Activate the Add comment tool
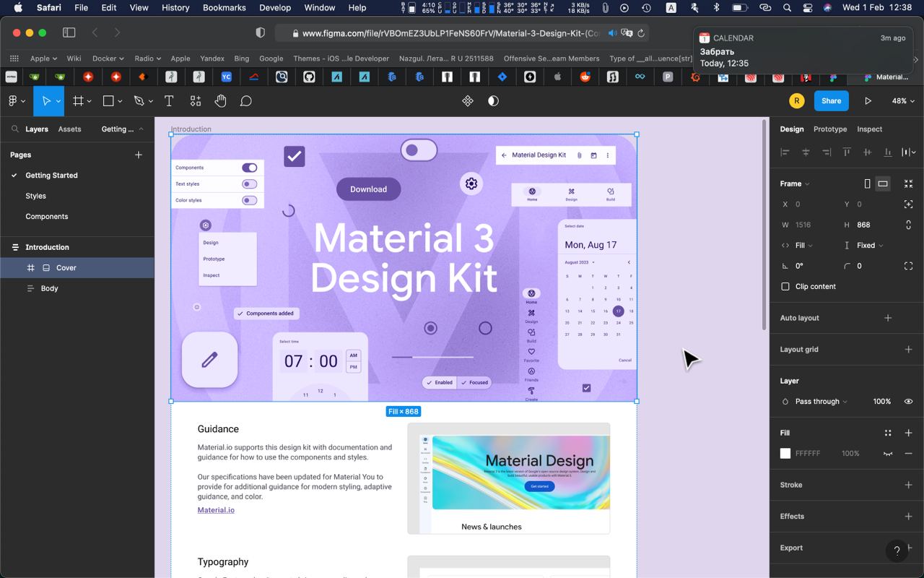This screenshot has width=924, height=578. point(245,101)
